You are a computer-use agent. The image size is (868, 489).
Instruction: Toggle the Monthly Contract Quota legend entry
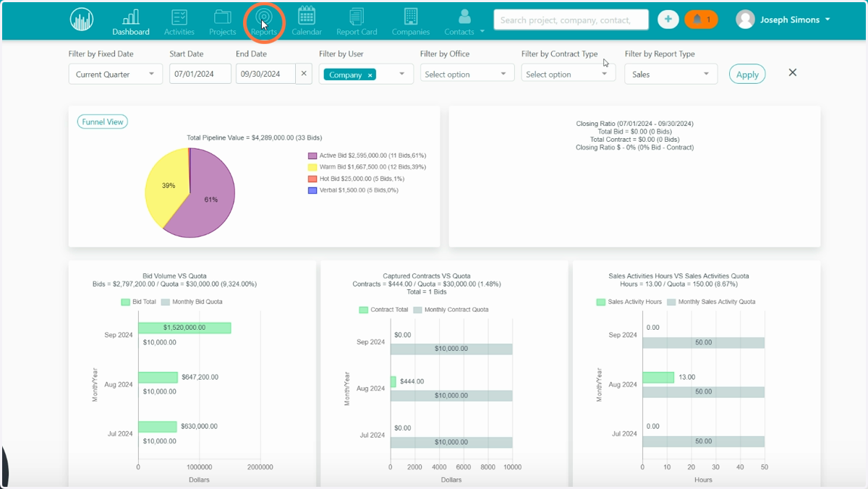[451, 310]
